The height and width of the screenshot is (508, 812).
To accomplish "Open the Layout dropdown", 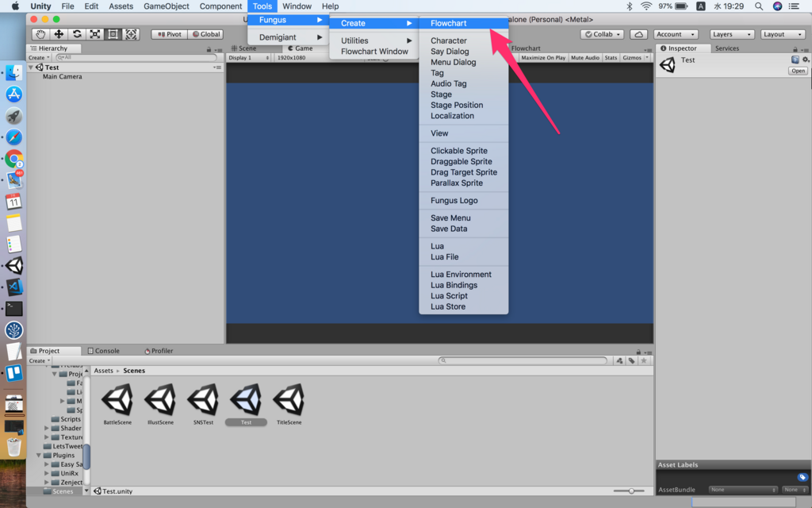I will (783, 34).
